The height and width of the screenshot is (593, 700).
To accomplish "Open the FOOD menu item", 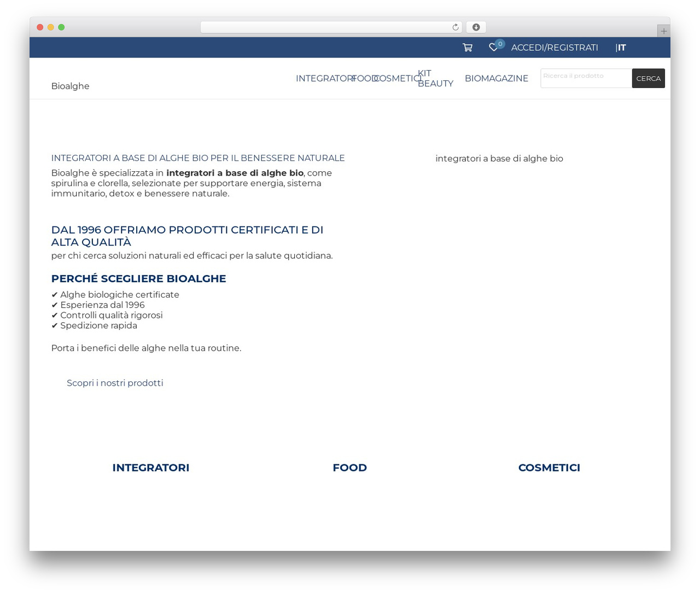I will tap(365, 78).
